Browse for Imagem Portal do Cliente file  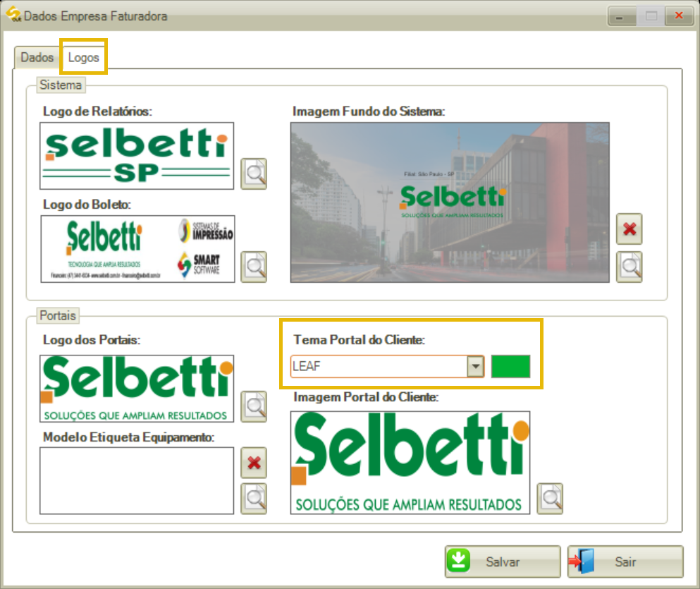(x=550, y=498)
